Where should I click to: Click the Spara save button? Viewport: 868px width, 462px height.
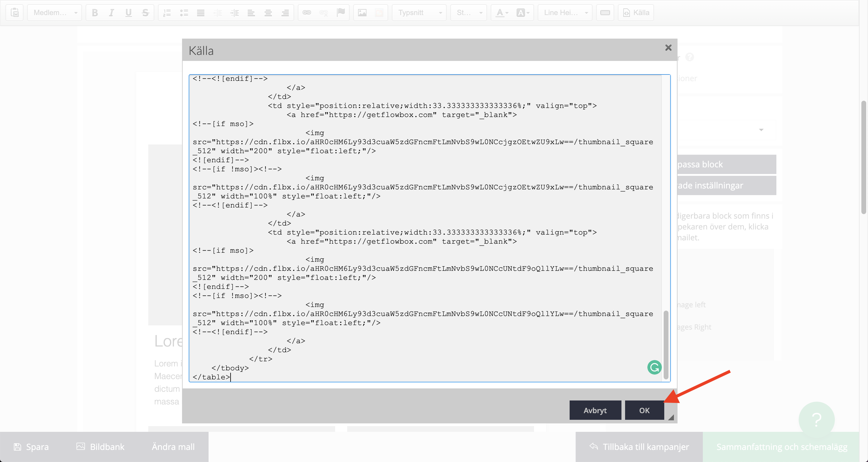point(31,447)
